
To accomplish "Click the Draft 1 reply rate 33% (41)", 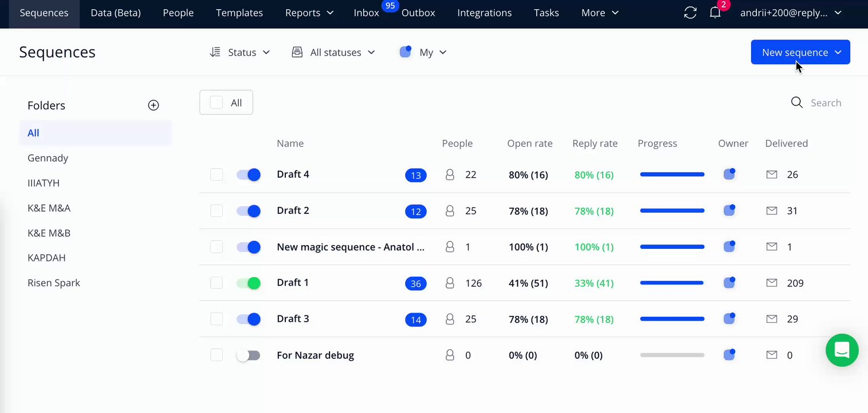I will 594,283.
